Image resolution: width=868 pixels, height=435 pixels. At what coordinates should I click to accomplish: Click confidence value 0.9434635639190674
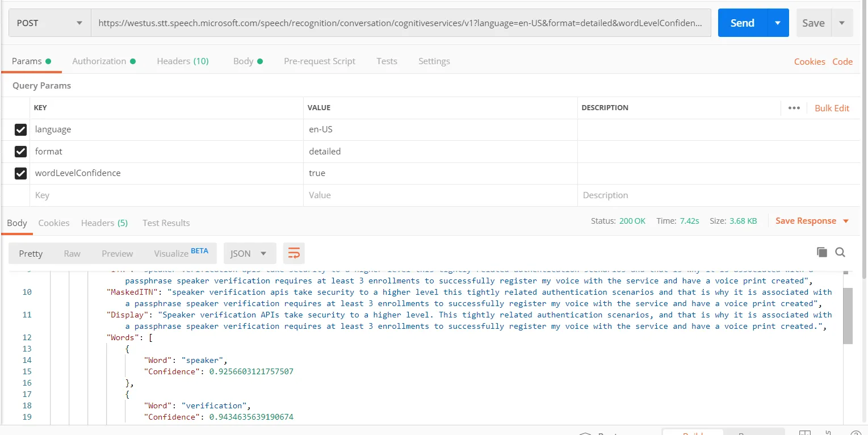251,417
